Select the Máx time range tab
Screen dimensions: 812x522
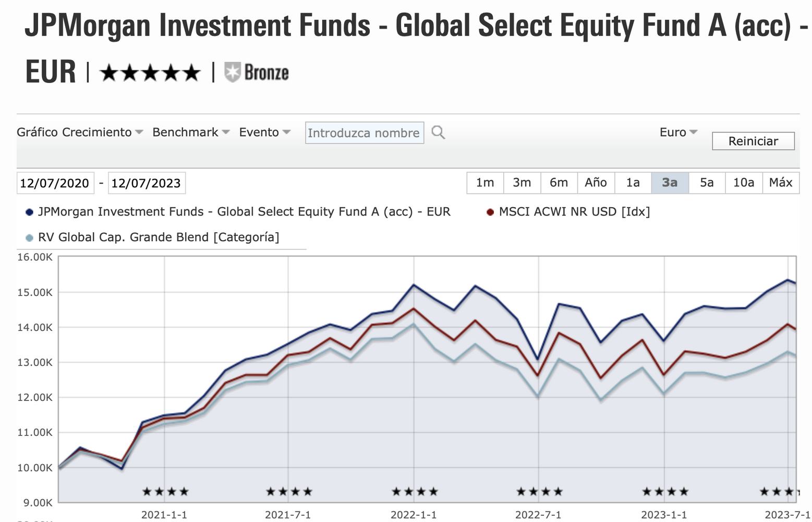coord(781,183)
